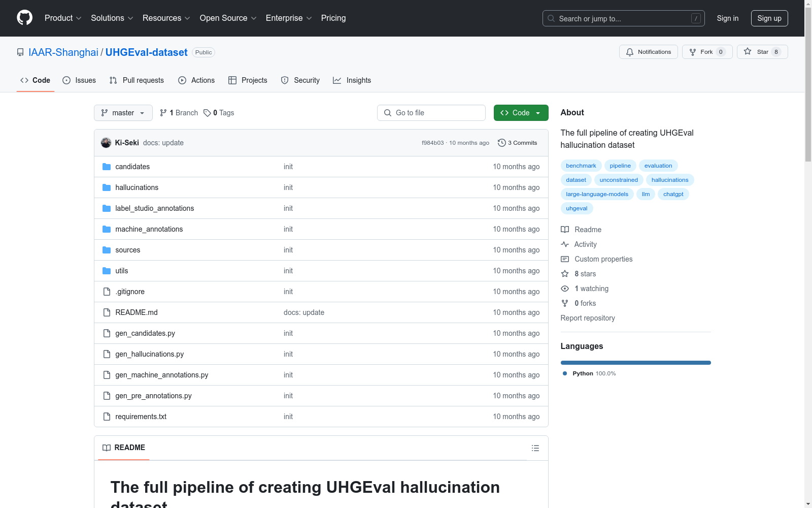Open the Pricing link
This screenshot has width=812, height=508.
pos(333,18)
